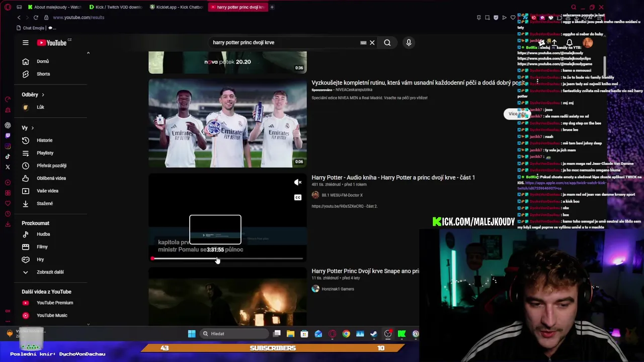
Task: Open Přehrát později list
Action: [51, 165]
